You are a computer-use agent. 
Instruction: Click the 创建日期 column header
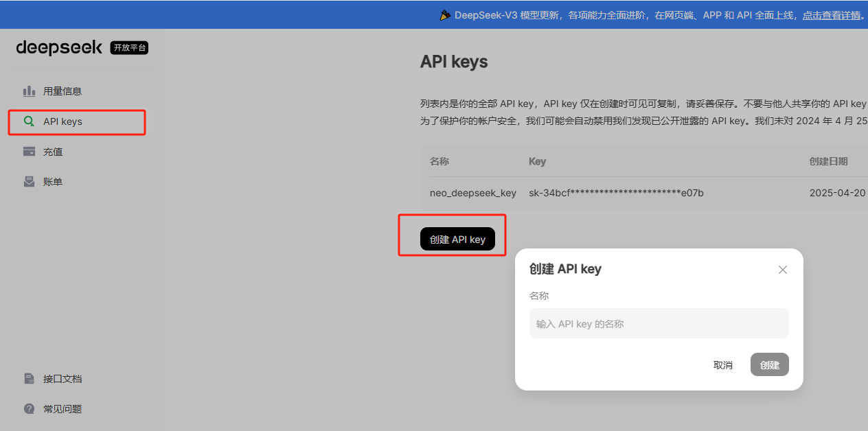(829, 161)
